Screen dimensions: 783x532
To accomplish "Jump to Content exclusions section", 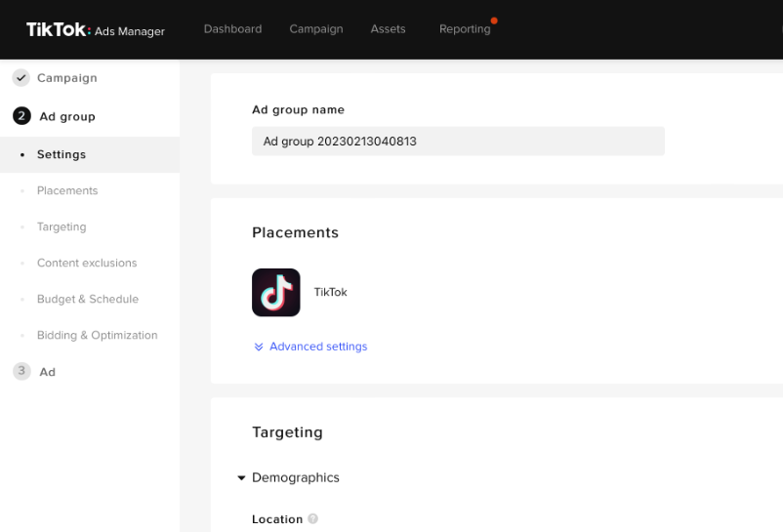I will pos(87,263).
